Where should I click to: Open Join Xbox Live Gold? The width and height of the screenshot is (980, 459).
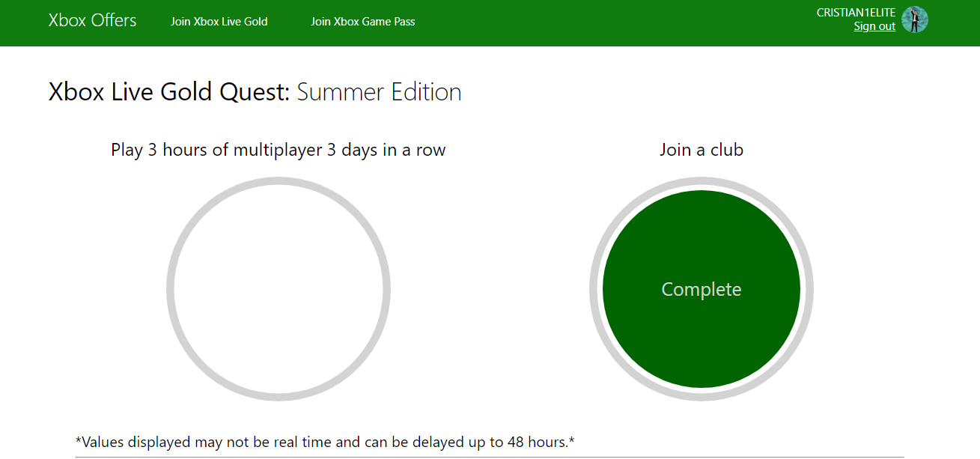coord(219,22)
